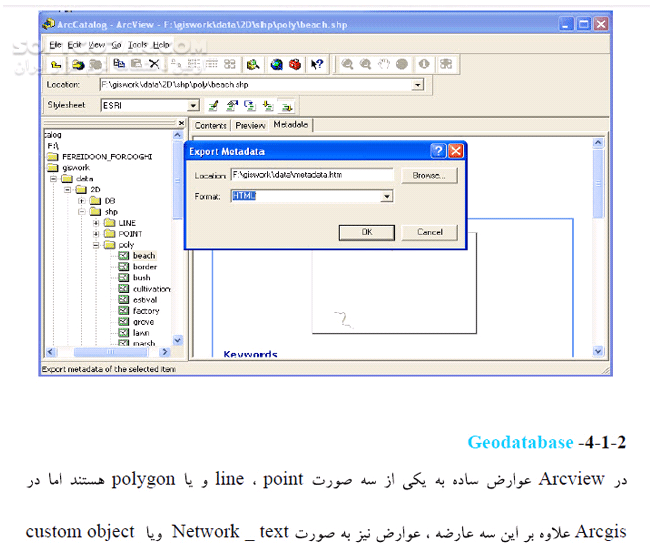The height and width of the screenshot is (560, 650).
Task: Select the border shapefile in the tree
Action: (x=144, y=267)
